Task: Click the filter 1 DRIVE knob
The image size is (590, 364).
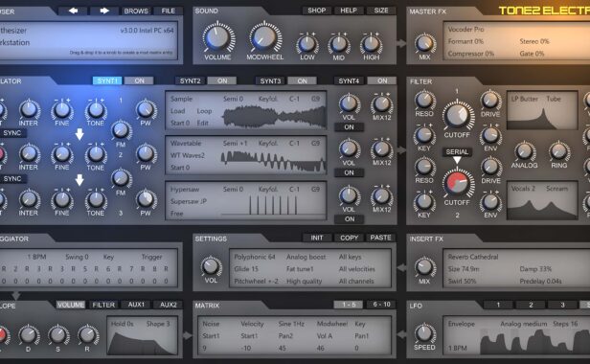Action: click(490, 101)
